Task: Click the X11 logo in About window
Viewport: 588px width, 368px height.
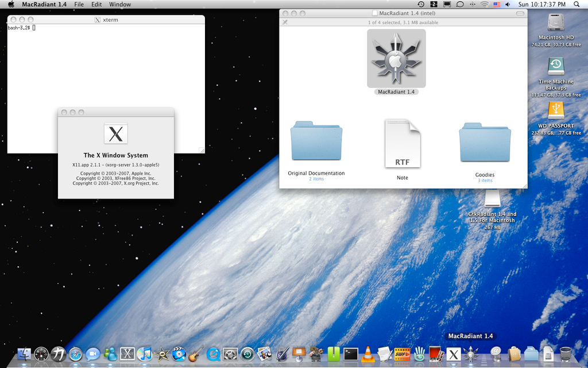Action: (115, 133)
